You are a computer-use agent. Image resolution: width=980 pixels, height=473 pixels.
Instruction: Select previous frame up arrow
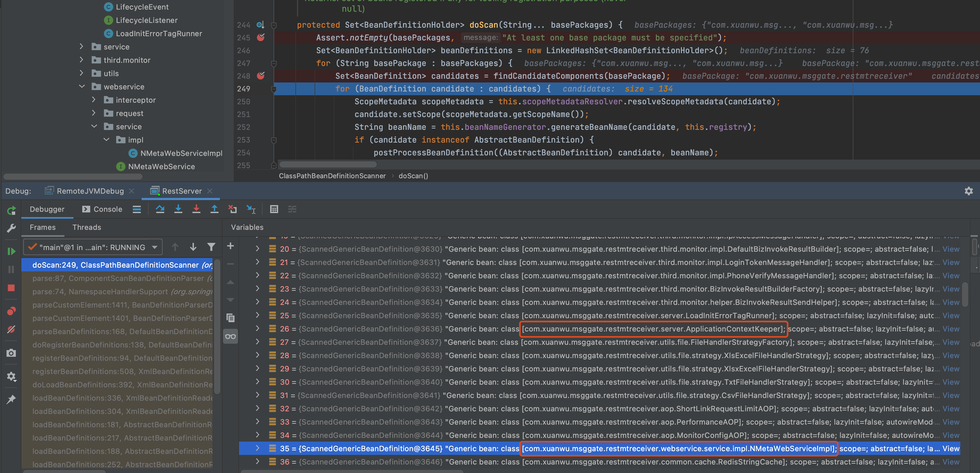(x=175, y=247)
